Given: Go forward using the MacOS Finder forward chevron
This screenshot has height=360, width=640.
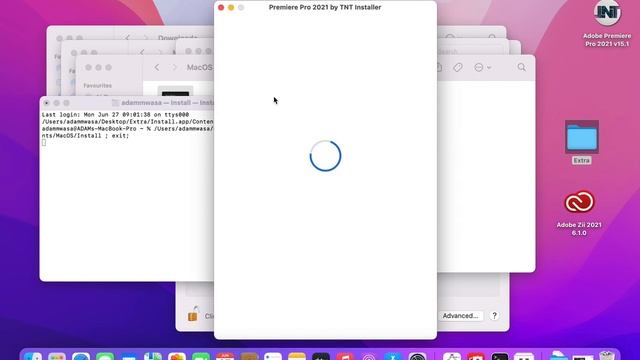Looking at the screenshot, I should [175, 67].
